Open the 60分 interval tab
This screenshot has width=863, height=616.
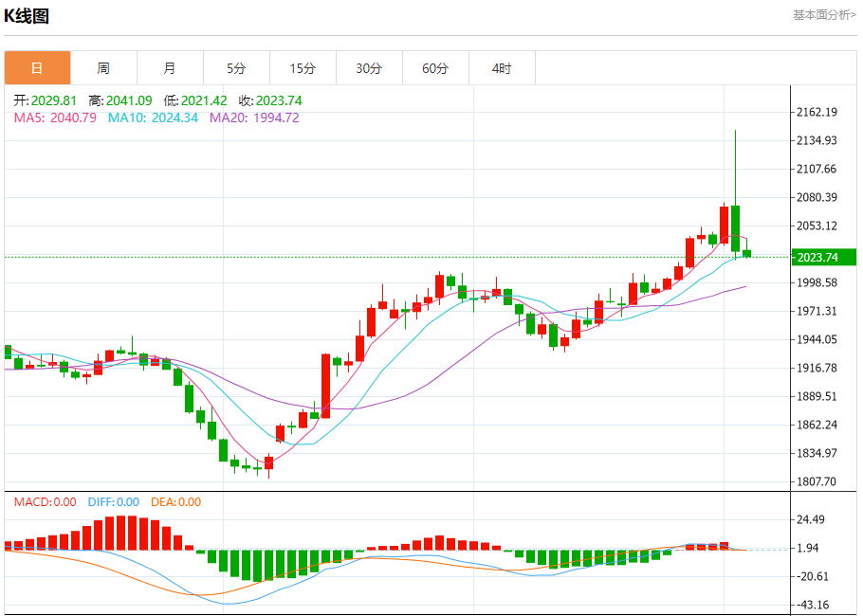point(436,68)
